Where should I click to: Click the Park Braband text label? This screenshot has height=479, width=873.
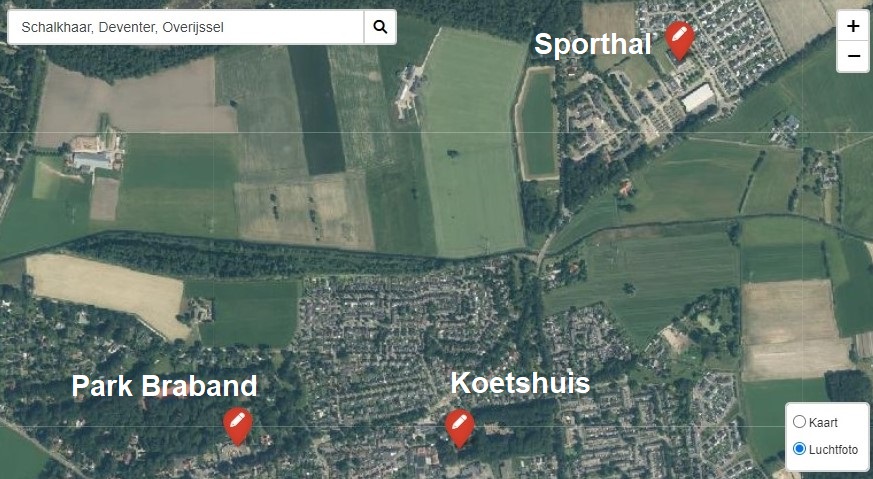tap(164, 385)
